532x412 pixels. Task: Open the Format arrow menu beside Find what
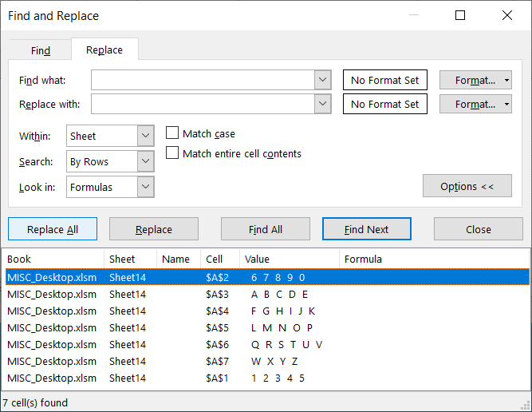(507, 81)
